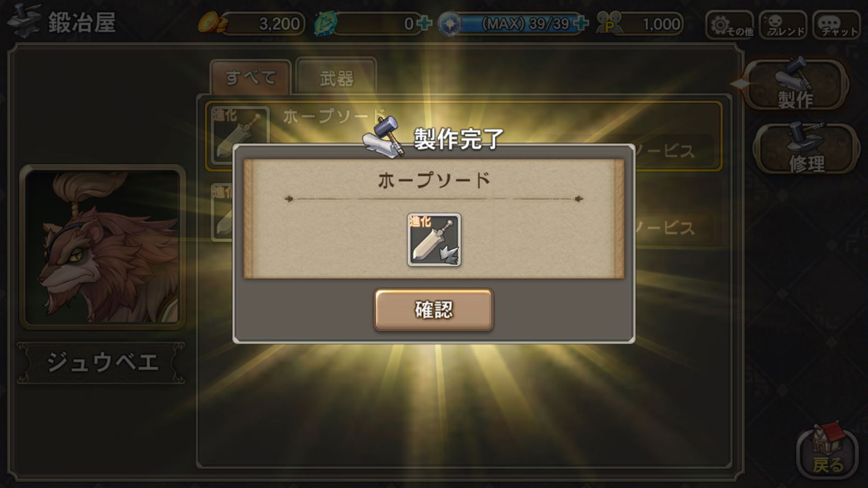Tap the 鍛冶屋 anvil title icon
868x488 pixels.
pyautogui.click(x=24, y=21)
